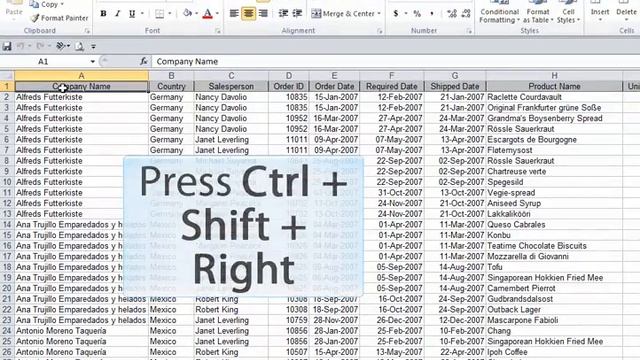
Task: Click the Merge & Center button
Action: (x=342, y=13)
